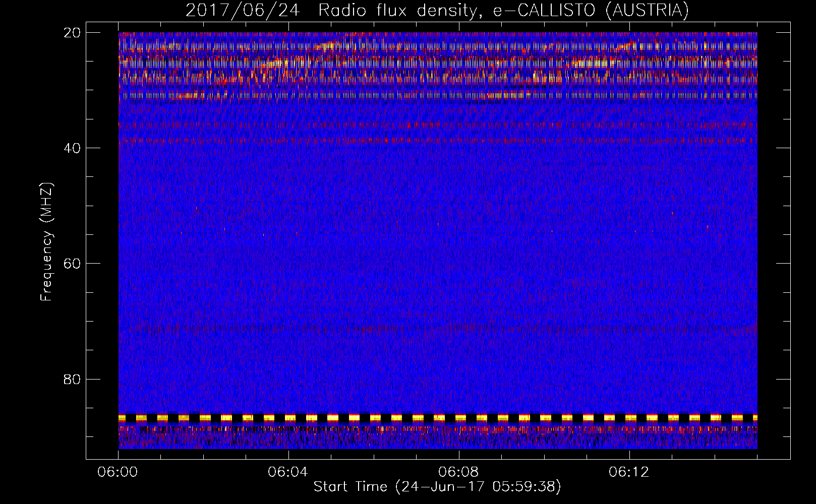Image resolution: width=816 pixels, height=504 pixels.
Task: Click the 'Start Time (24-Jun-17 05:59:38)' label
Action: tap(437, 486)
